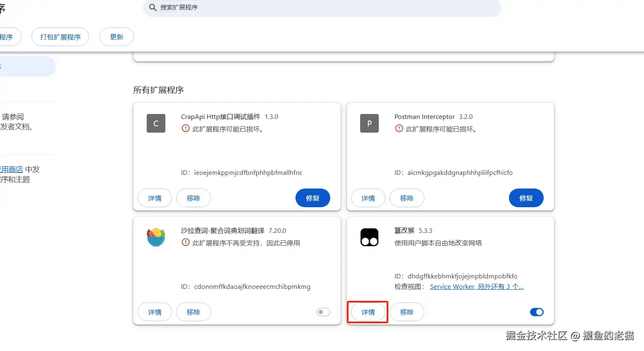Click the 沙拉查词 salad bowl icon
Viewport: 644px width, 351px height.
tap(156, 237)
